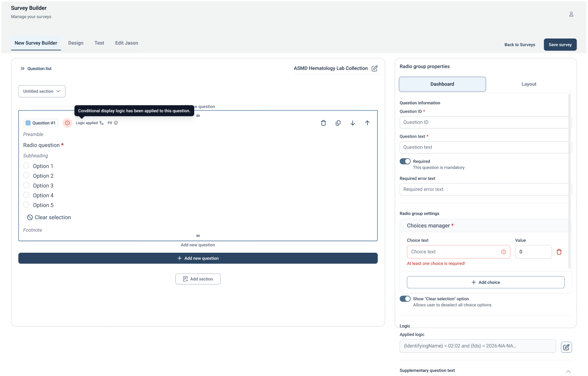Edit applied logic with the pencil icon
588x376 pixels.
pos(566,347)
